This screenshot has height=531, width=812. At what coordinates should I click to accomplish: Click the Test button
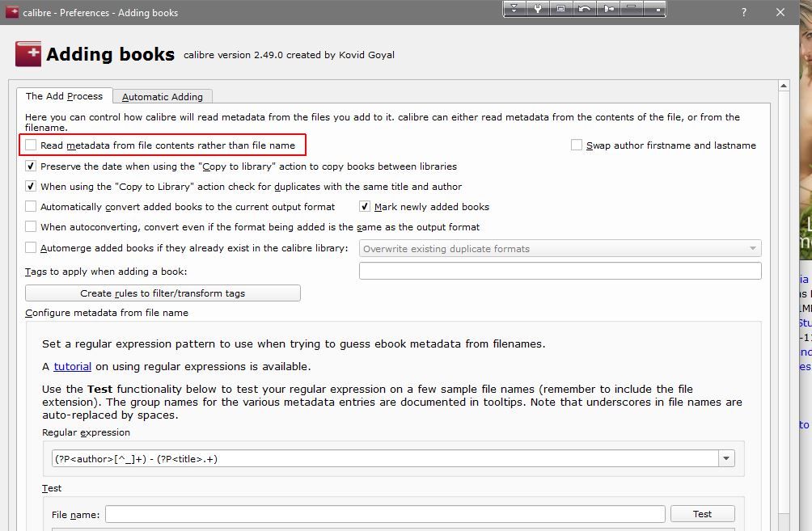[702, 514]
